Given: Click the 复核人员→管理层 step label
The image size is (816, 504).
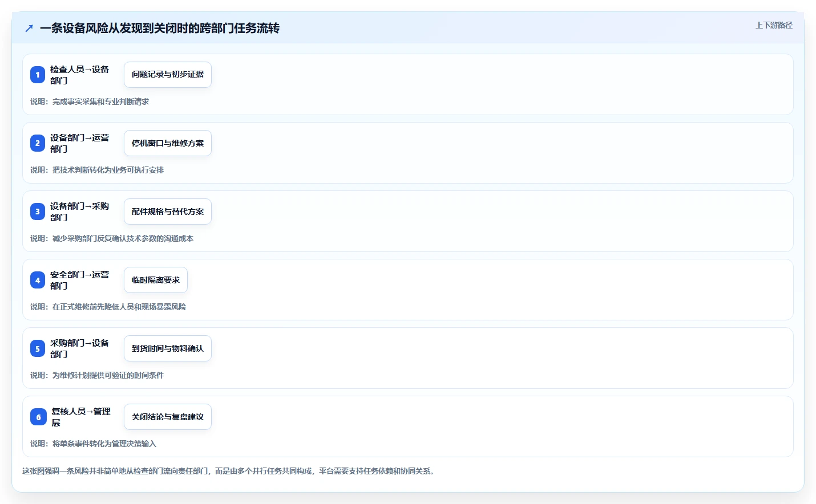Looking at the screenshot, I should [x=81, y=417].
